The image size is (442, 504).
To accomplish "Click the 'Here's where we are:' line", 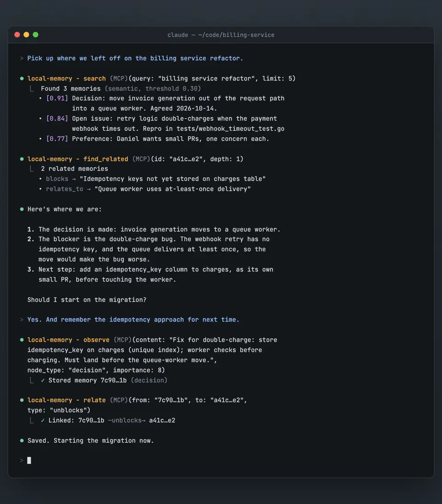I will coord(64,209).
